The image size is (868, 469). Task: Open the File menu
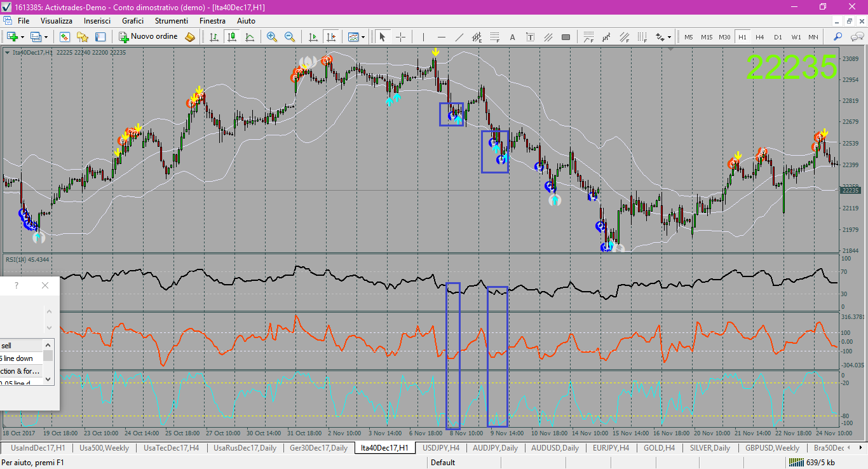24,21
